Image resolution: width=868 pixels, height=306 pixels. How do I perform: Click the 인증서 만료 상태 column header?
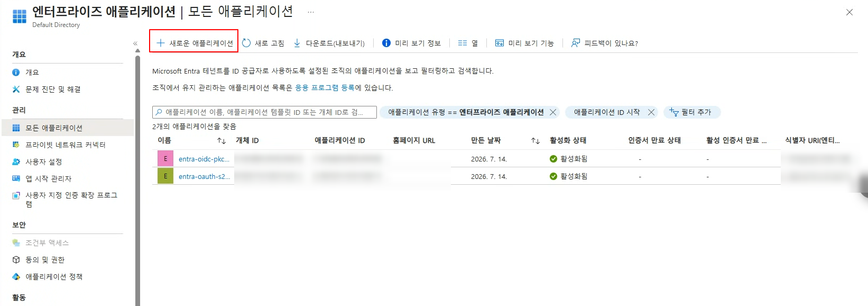pyautogui.click(x=654, y=140)
